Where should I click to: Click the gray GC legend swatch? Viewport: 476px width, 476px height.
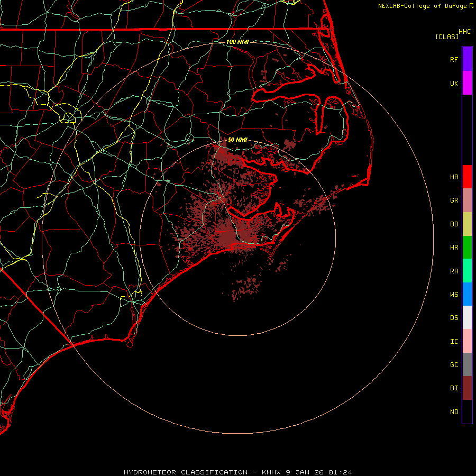[467, 364]
